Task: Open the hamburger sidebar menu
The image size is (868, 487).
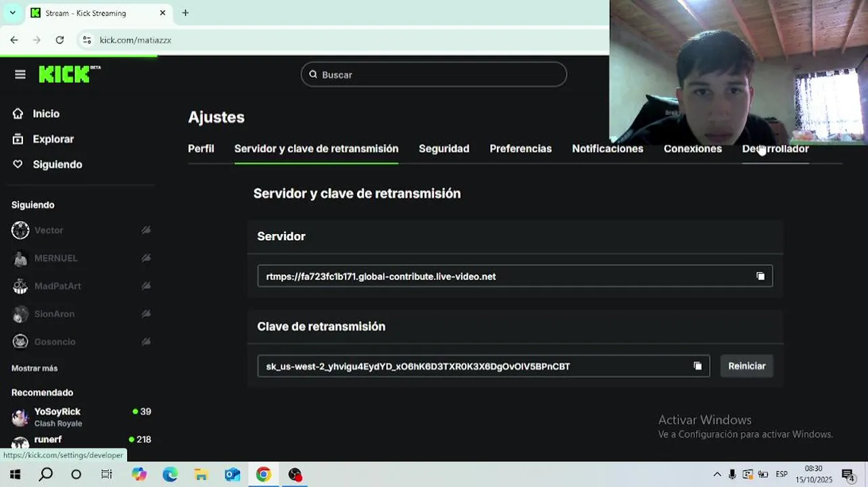Action: 20,74
